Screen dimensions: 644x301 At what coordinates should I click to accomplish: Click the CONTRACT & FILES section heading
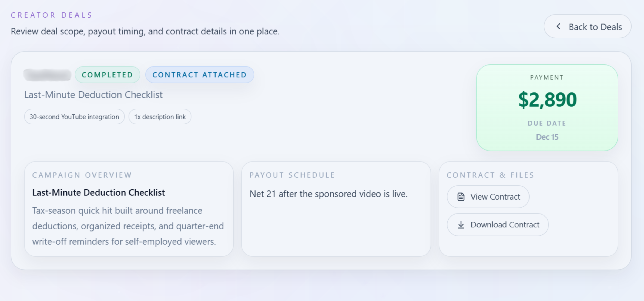point(490,175)
